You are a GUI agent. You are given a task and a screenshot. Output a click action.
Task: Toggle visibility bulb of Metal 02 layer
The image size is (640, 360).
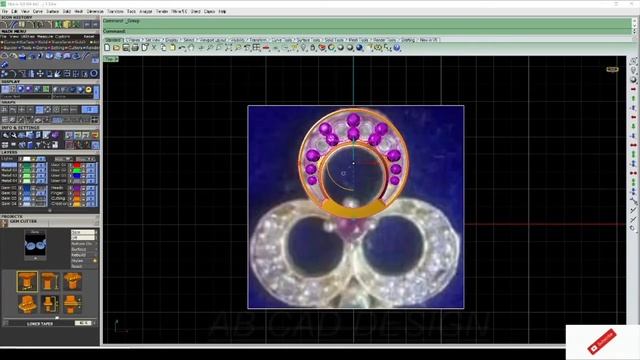click(20, 171)
